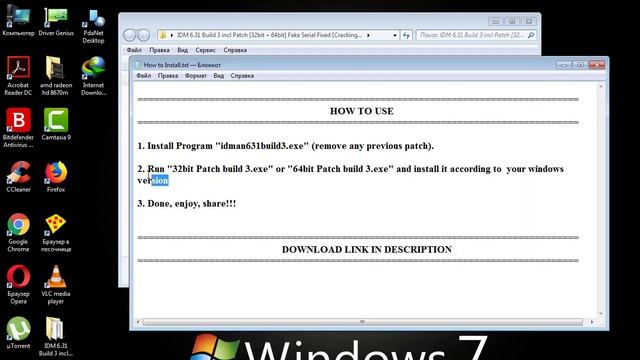This screenshot has width=640, height=360.
Task: Open Файл menu in Notepad
Action: click(143, 76)
